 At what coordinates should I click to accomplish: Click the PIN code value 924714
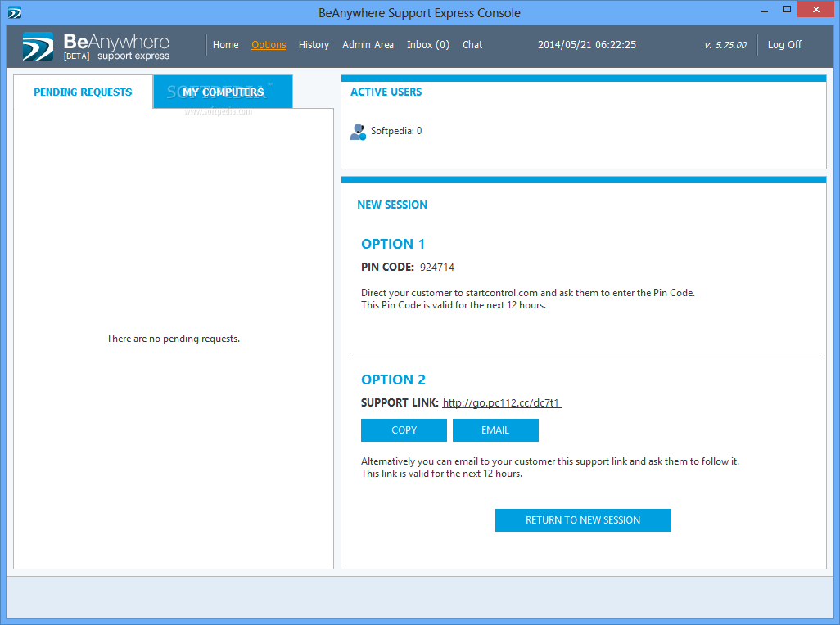coord(437,267)
